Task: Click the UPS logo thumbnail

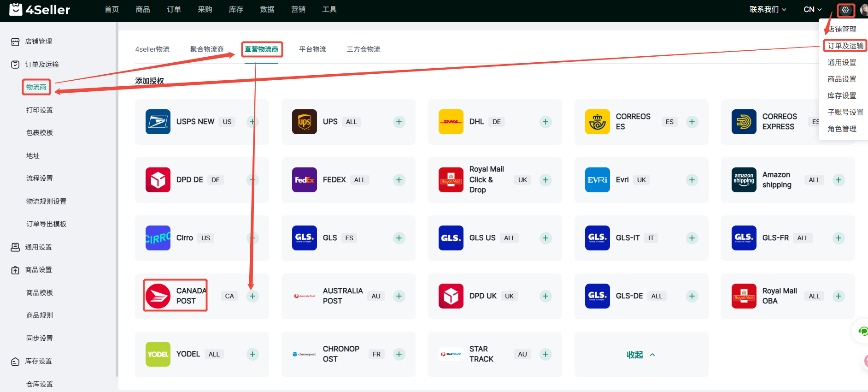Action: tap(305, 122)
